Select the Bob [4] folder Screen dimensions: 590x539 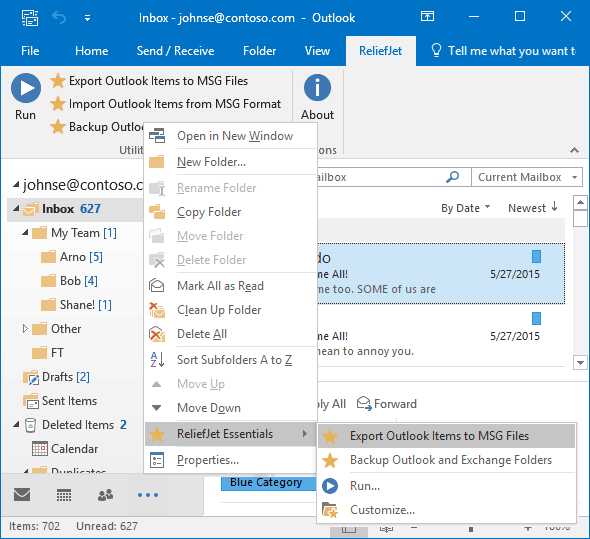pos(78,281)
